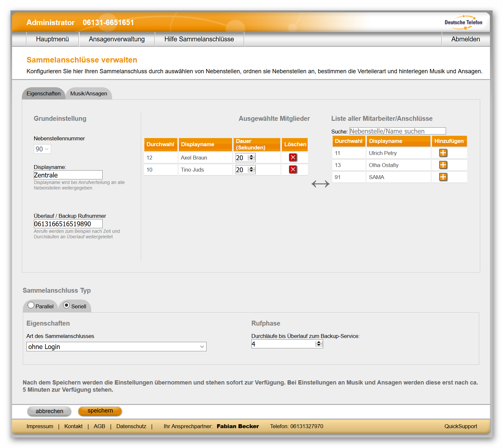Adjust duration stepper for Tino Juds

[251, 170]
